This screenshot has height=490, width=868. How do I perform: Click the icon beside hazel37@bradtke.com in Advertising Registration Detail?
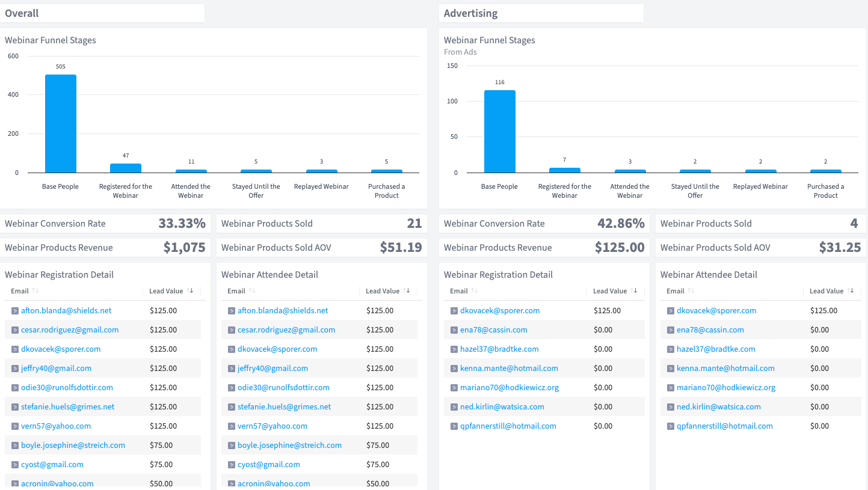[x=454, y=349]
